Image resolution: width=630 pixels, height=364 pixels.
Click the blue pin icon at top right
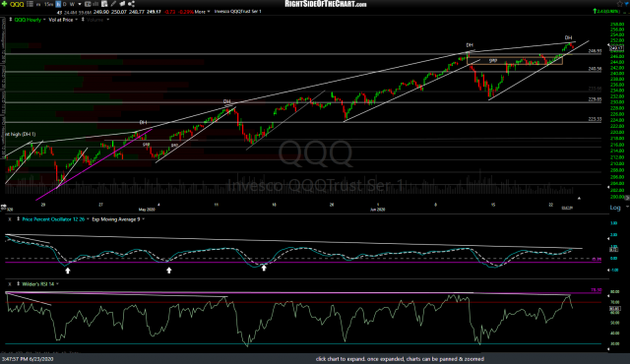pyautogui.click(x=626, y=4)
